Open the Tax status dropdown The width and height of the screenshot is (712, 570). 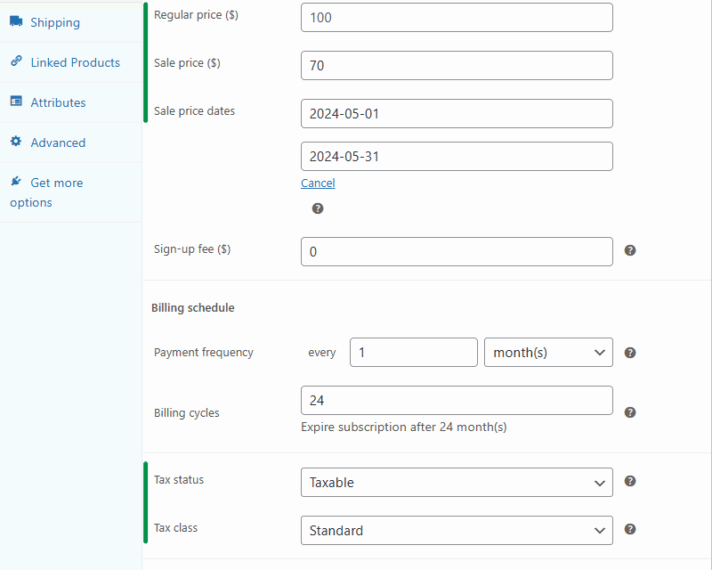coord(456,482)
